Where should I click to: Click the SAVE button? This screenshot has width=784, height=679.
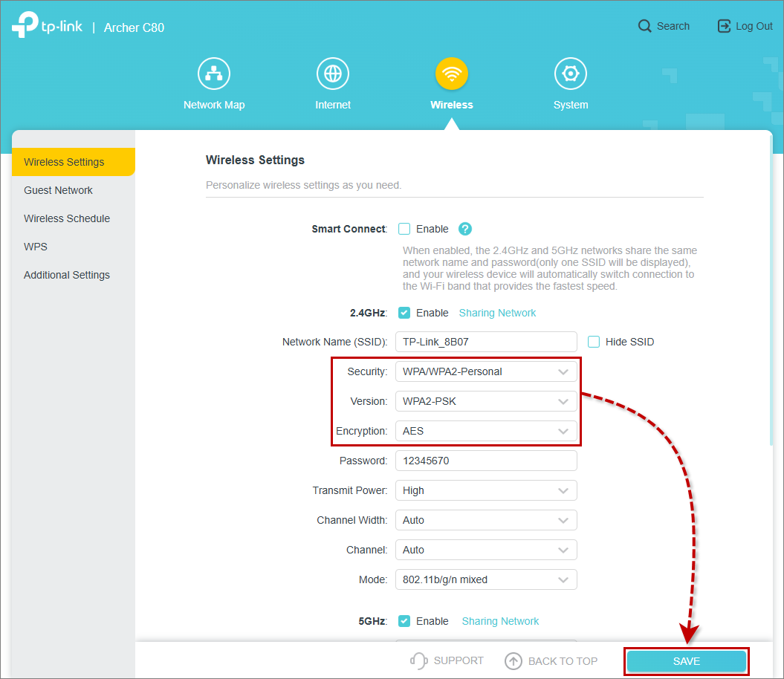point(686,661)
